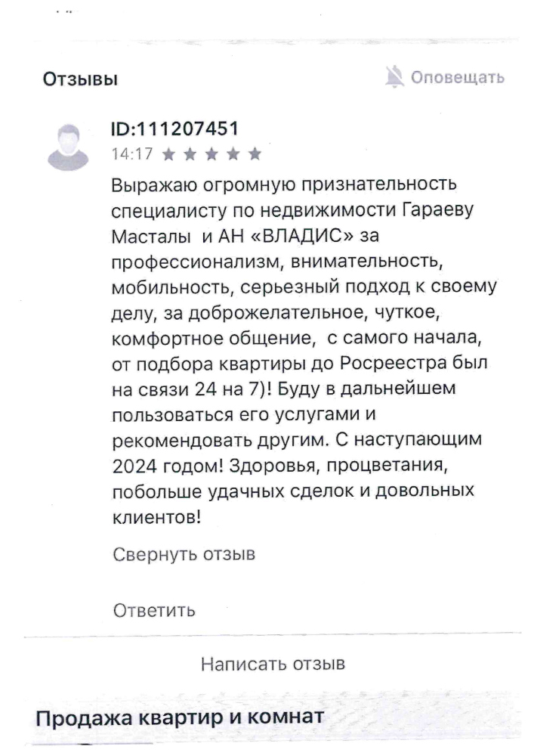Toggle the Оповещать notifications setting
This screenshot has height=756, width=534.
click(445, 77)
